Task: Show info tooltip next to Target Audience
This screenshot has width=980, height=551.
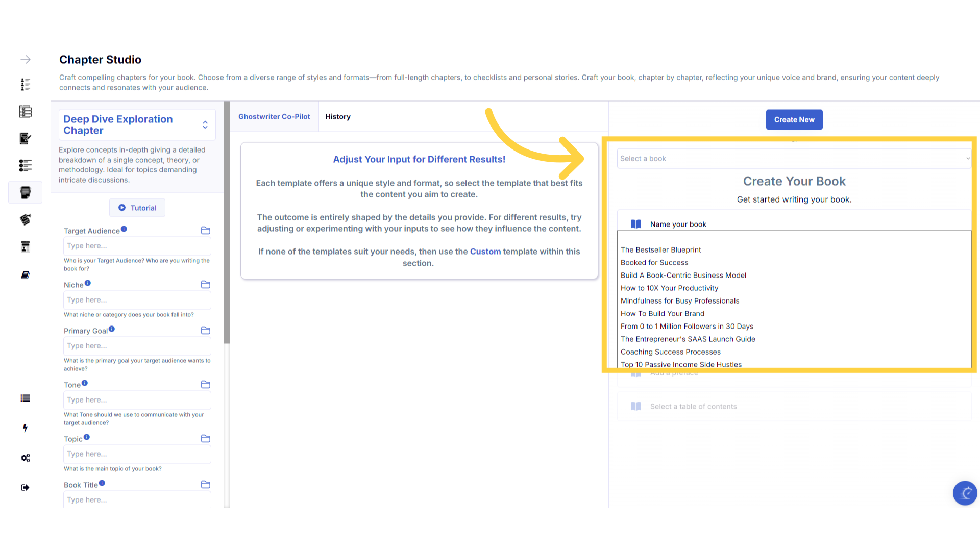Action: [x=124, y=229]
